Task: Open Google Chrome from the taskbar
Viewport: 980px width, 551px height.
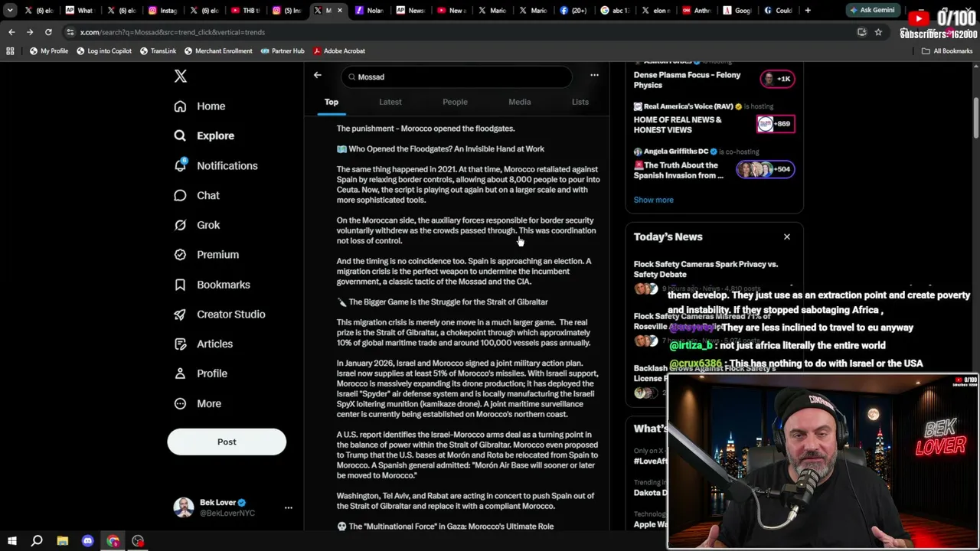Action: [113, 541]
